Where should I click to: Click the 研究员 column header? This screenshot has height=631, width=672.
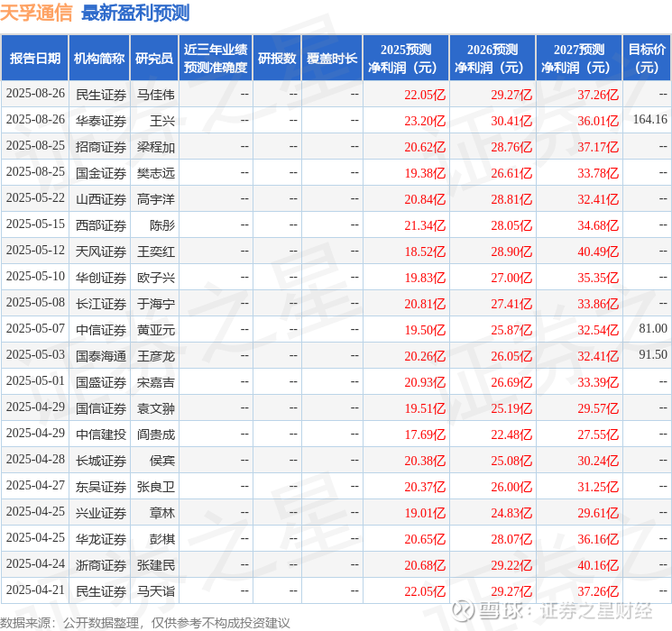[154, 59]
